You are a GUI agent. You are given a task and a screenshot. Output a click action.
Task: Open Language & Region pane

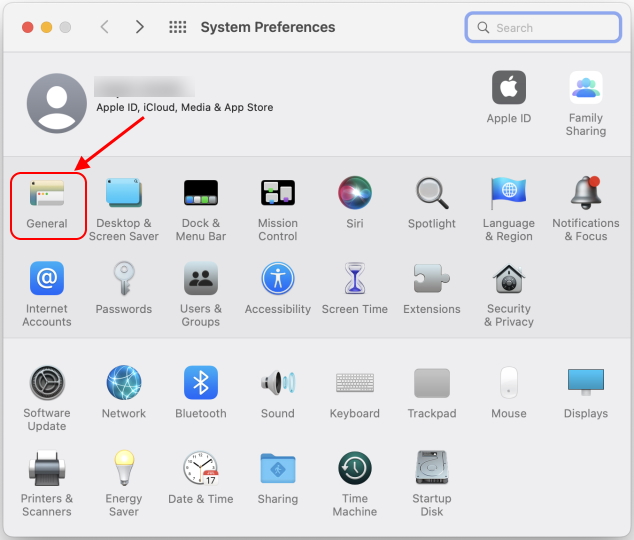click(509, 209)
